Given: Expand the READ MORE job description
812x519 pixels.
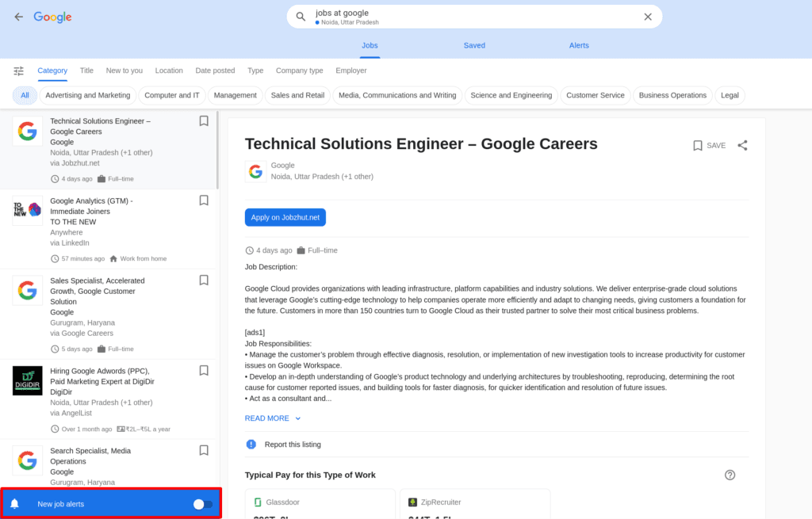Looking at the screenshot, I should point(273,418).
